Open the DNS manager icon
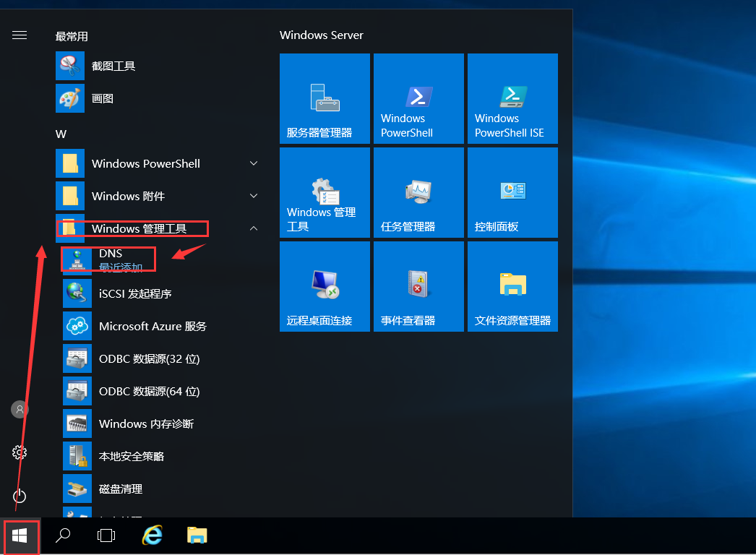The width and height of the screenshot is (756, 555). (77, 260)
